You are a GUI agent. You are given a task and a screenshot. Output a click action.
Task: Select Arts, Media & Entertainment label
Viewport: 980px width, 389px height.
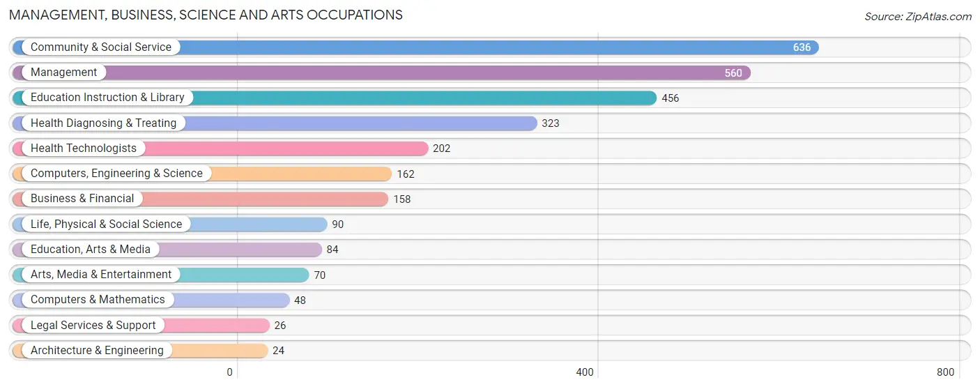coord(101,275)
